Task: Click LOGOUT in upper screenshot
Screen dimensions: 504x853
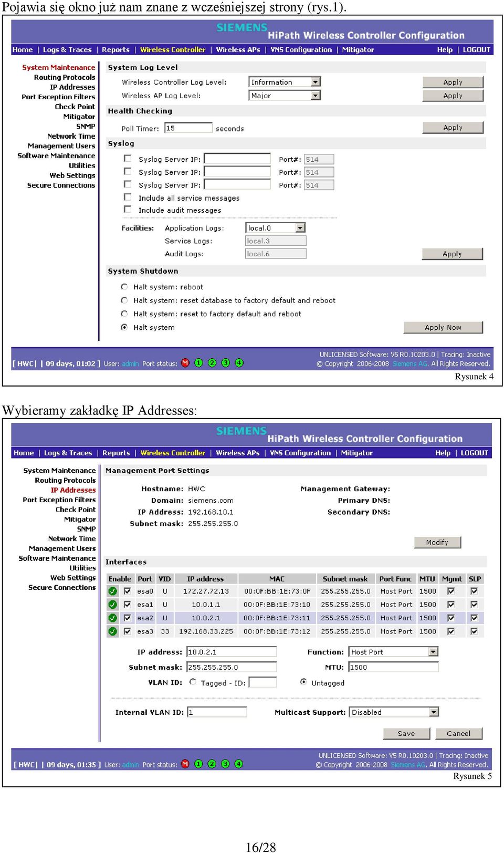Action: point(476,50)
